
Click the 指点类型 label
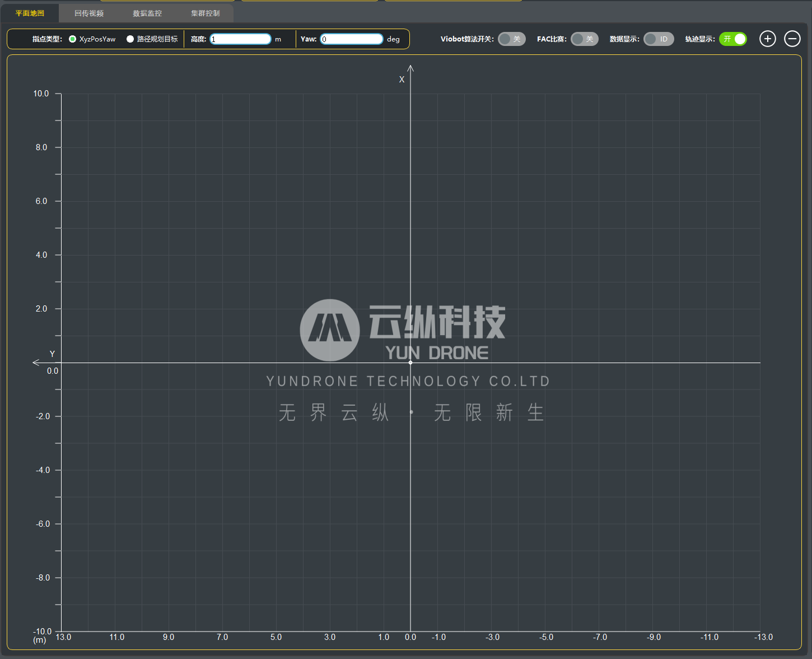(x=47, y=39)
